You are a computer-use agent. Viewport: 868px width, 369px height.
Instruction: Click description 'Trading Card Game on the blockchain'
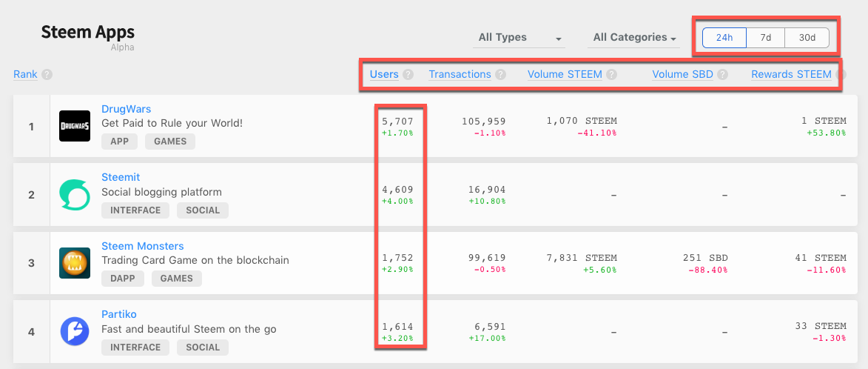click(195, 260)
